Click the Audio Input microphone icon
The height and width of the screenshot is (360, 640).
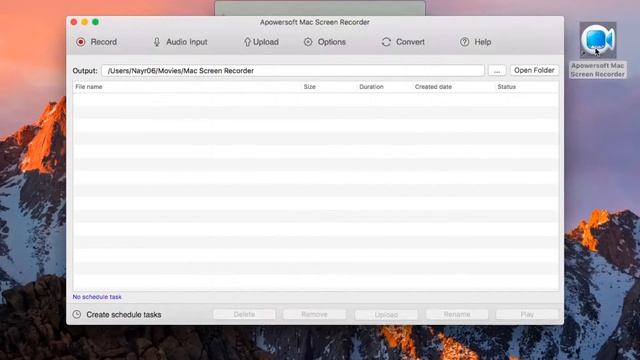click(157, 42)
